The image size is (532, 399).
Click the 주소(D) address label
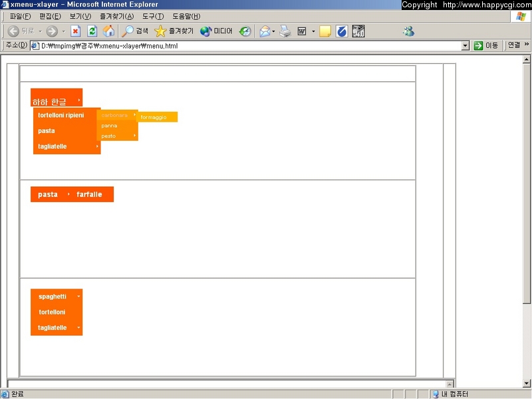coord(17,45)
